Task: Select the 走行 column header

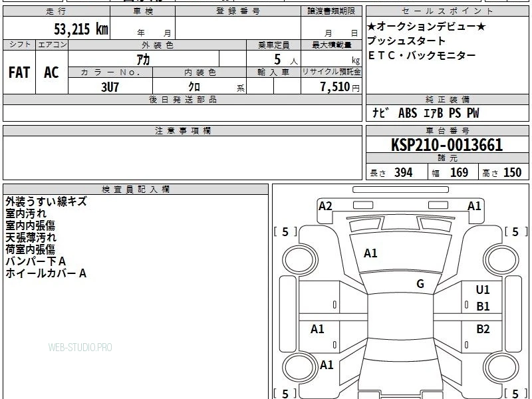Action: point(57,11)
